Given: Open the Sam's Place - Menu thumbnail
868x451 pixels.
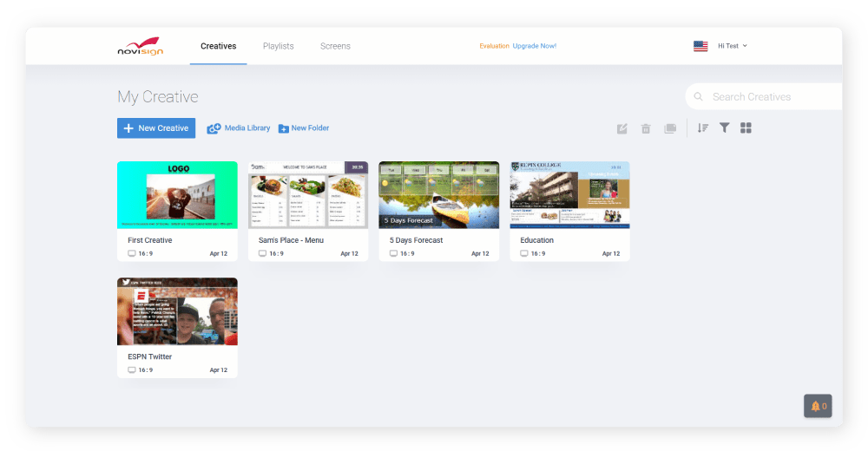Looking at the screenshot, I should [x=308, y=195].
